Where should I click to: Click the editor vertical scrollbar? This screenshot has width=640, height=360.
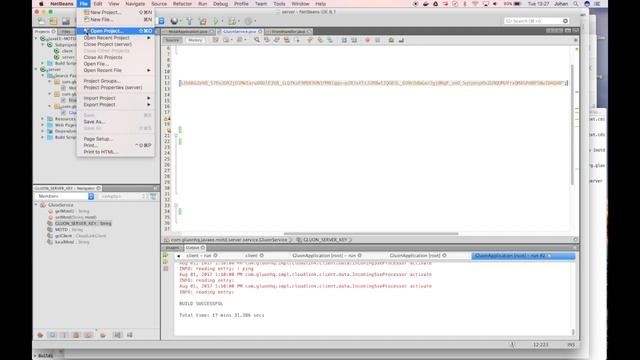click(x=572, y=124)
